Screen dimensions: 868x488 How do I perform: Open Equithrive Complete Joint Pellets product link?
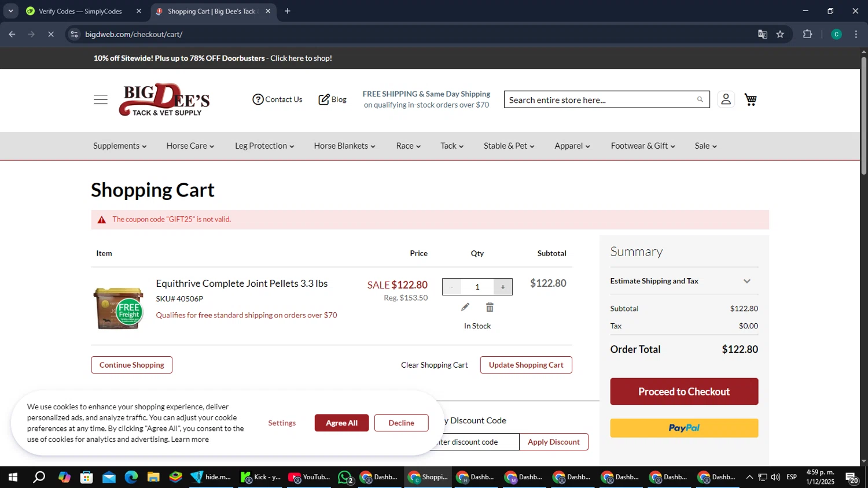(x=242, y=283)
